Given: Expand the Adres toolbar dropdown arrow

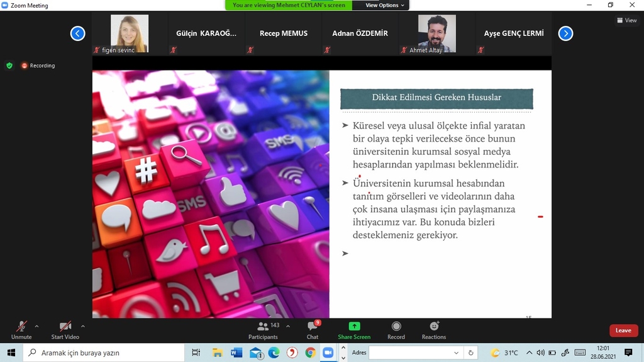Looking at the screenshot, I should point(456,353).
